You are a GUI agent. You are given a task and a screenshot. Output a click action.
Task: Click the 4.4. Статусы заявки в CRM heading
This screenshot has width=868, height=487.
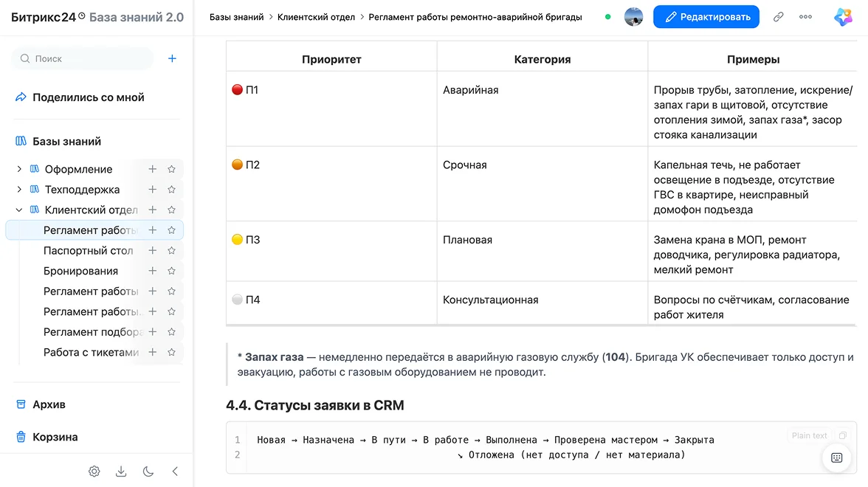315,405
